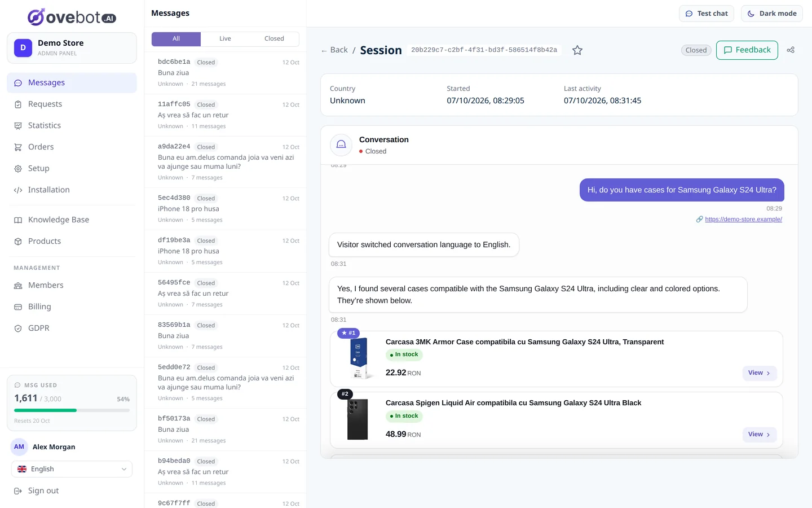Open the Test chat button
This screenshot has height=508, width=812.
coord(707,14)
